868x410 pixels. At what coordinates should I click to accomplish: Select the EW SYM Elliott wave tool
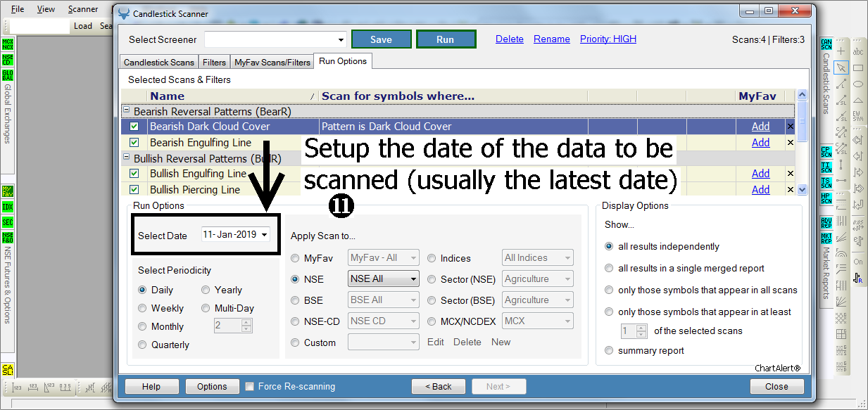click(x=858, y=116)
